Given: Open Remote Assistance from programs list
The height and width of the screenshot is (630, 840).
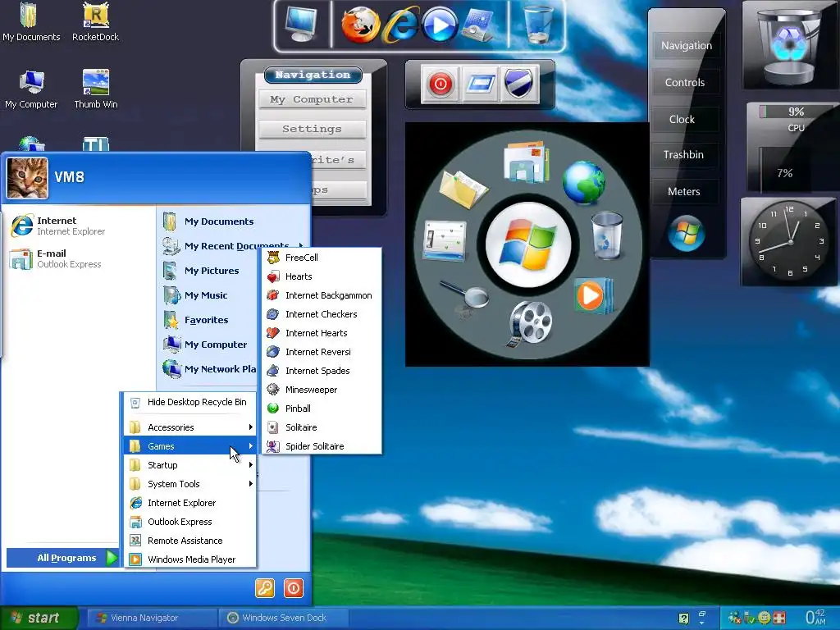Looking at the screenshot, I should click(190, 541).
